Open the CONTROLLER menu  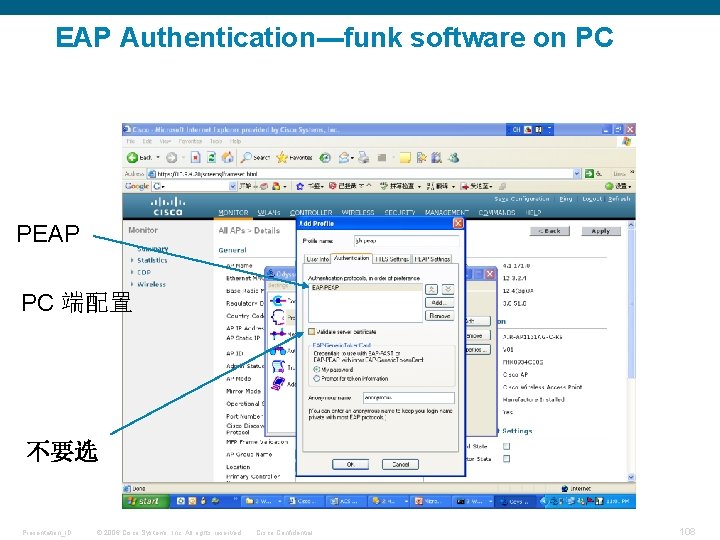pyautogui.click(x=311, y=213)
